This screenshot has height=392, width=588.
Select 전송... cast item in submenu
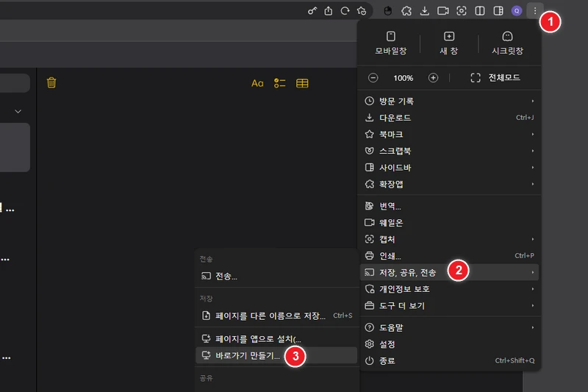(x=276, y=276)
